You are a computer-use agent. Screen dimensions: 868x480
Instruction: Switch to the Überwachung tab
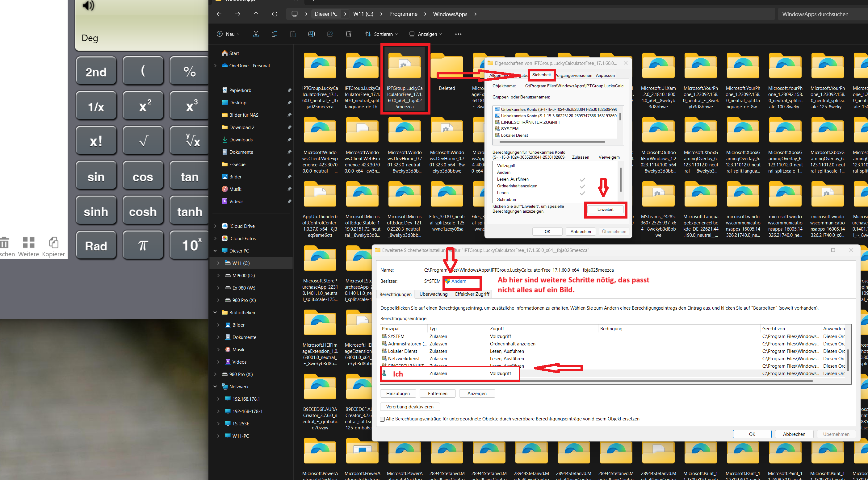(x=433, y=294)
